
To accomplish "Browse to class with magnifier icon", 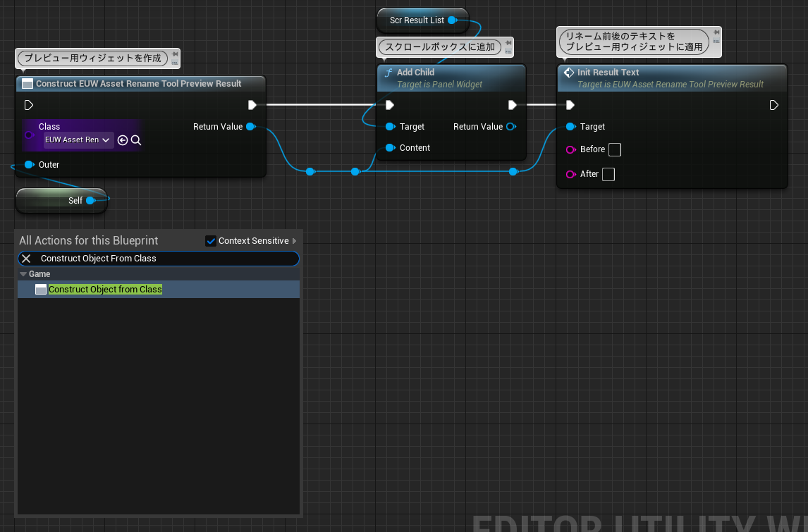I will click(x=136, y=140).
